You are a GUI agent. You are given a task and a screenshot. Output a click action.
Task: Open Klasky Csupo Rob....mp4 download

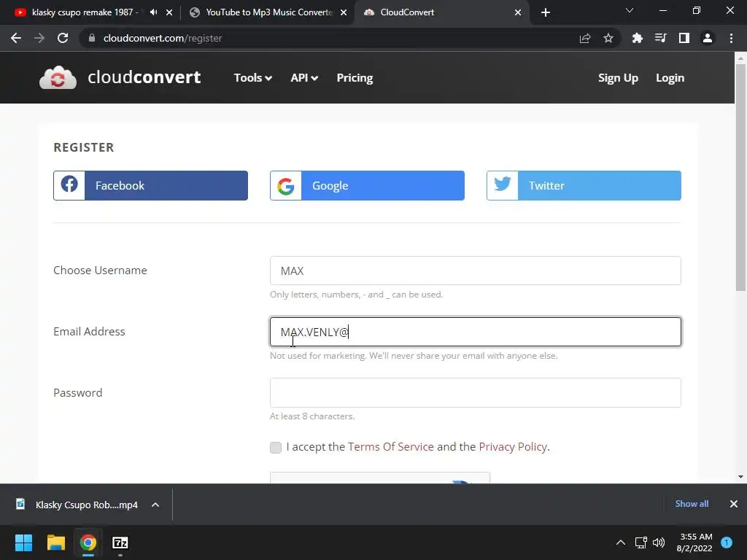pyautogui.click(x=87, y=505)
